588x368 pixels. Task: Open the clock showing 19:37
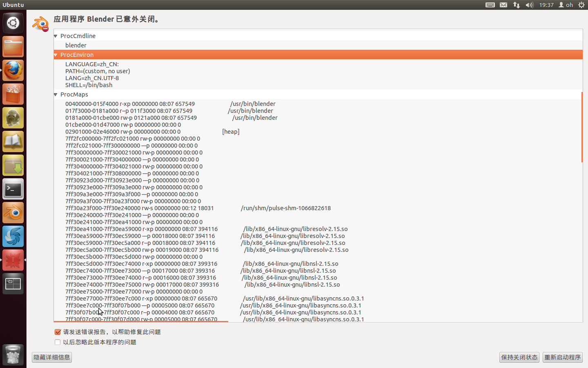tap(546, 5)
